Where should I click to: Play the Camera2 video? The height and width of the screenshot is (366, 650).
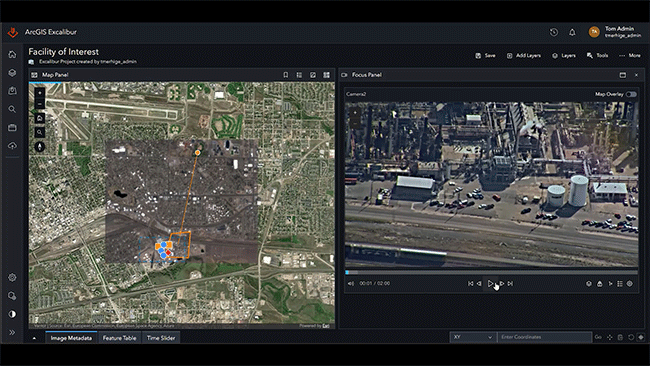491,284
